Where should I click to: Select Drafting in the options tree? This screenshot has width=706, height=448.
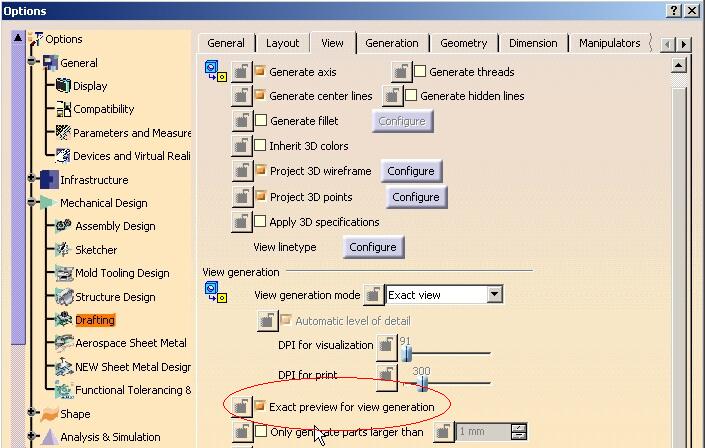click(95, 320)
